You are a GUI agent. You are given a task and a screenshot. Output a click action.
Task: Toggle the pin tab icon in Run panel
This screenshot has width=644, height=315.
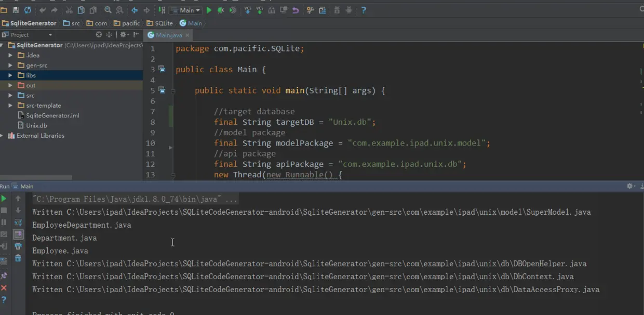pyautogui.click(x=4, y=275)
